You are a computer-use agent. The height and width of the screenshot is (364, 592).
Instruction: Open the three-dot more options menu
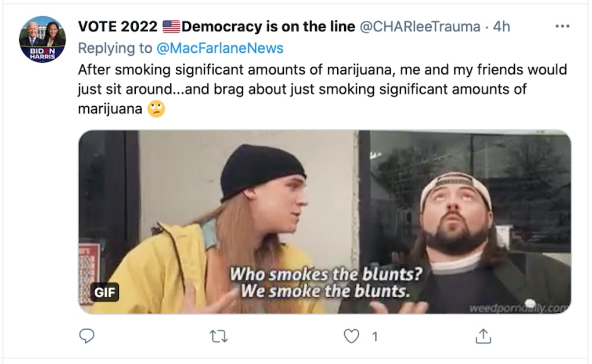point(562,27)
